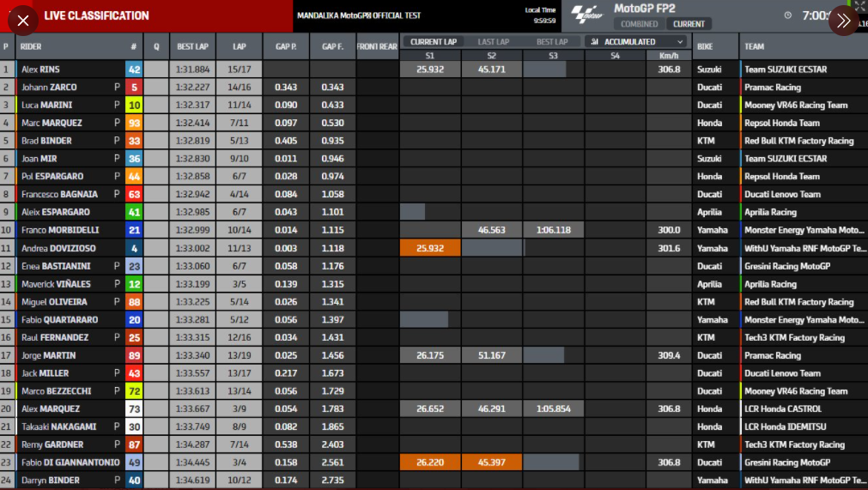Select the BEST LAP sector tab

pyautogui.click(x=552, y=41)
